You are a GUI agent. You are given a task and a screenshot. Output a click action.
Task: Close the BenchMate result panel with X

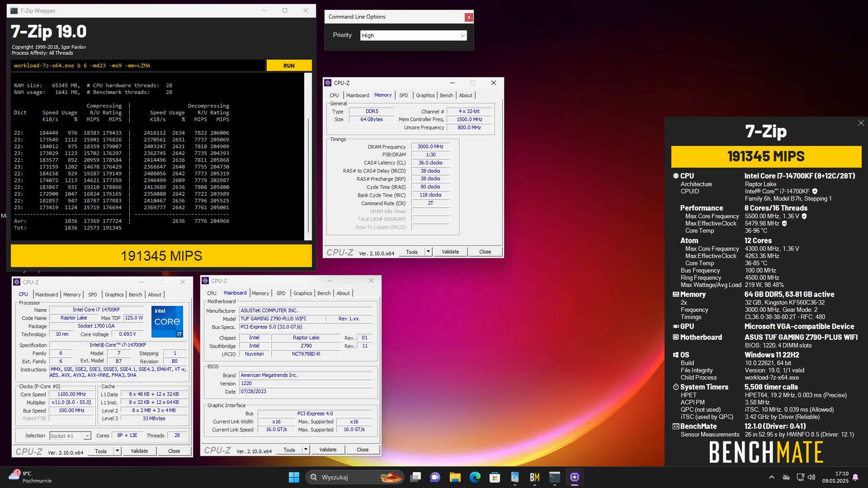[x=861, y=123]
